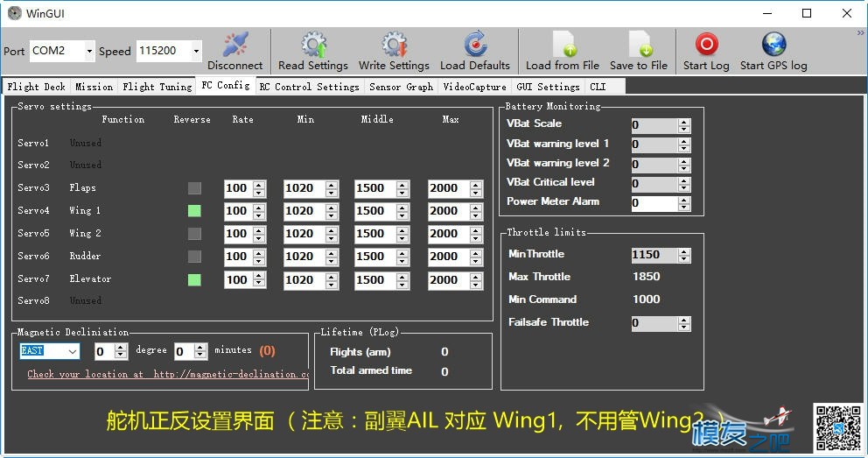The height and width of the screenshot is (458, 868).
Task: Open the Port COM2 dropdown
Action: 89,52
